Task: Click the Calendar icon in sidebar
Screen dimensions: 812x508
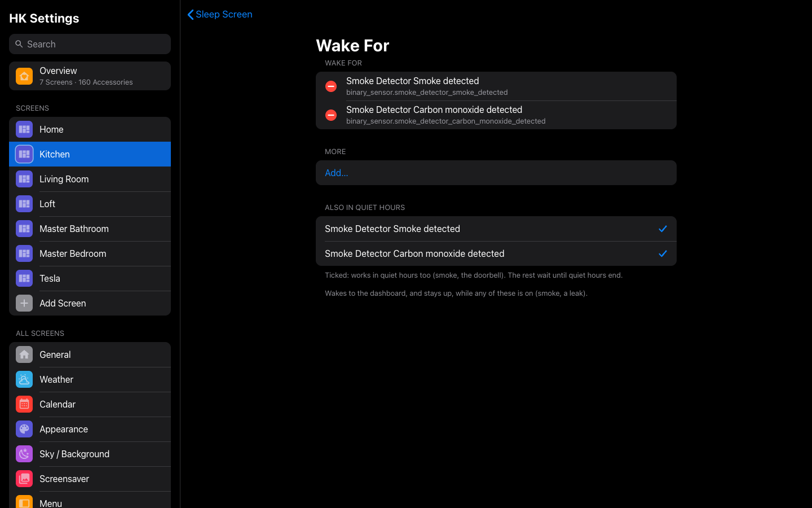Action: (24, 404)
